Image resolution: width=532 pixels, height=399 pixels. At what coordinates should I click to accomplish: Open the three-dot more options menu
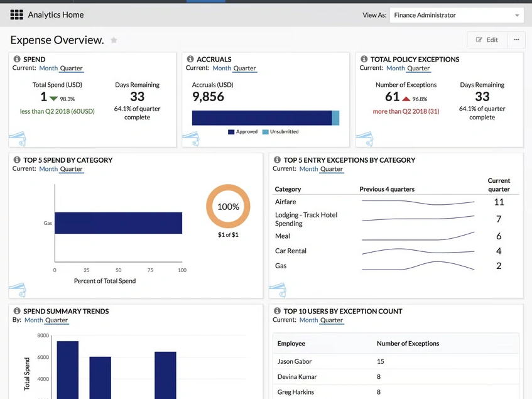click(516, 40)
